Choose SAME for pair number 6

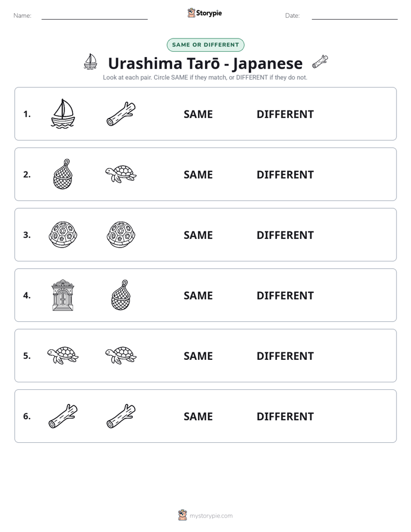198,416
